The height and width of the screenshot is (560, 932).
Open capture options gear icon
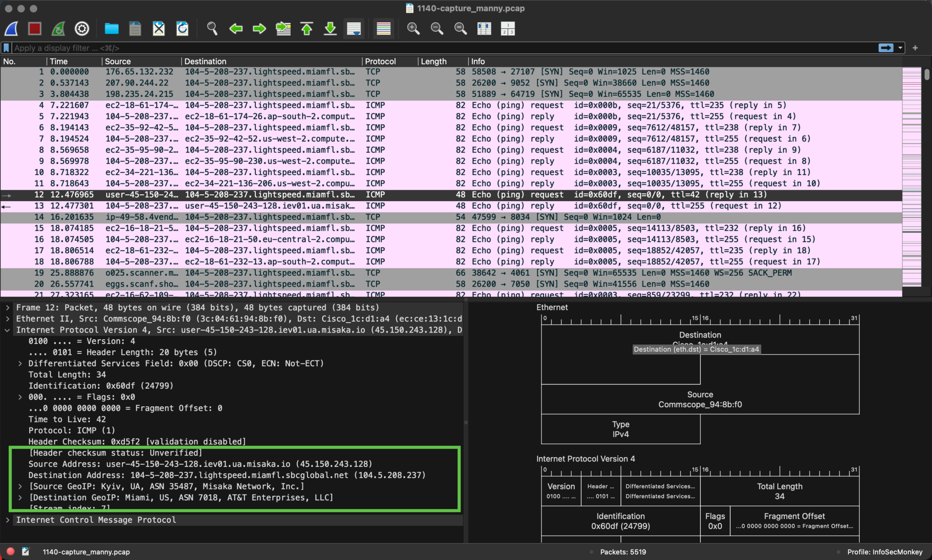pos(82,29)
